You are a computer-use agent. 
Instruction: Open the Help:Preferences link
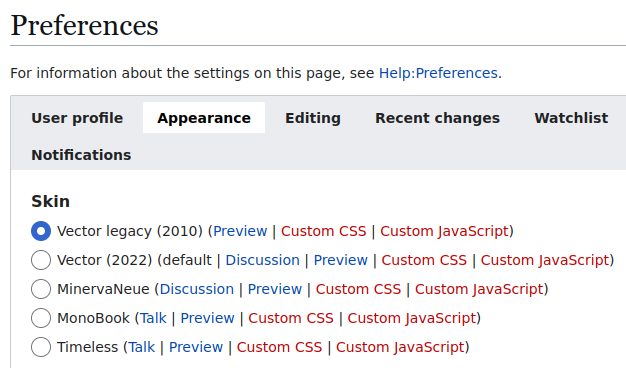(x=438, y=73)
